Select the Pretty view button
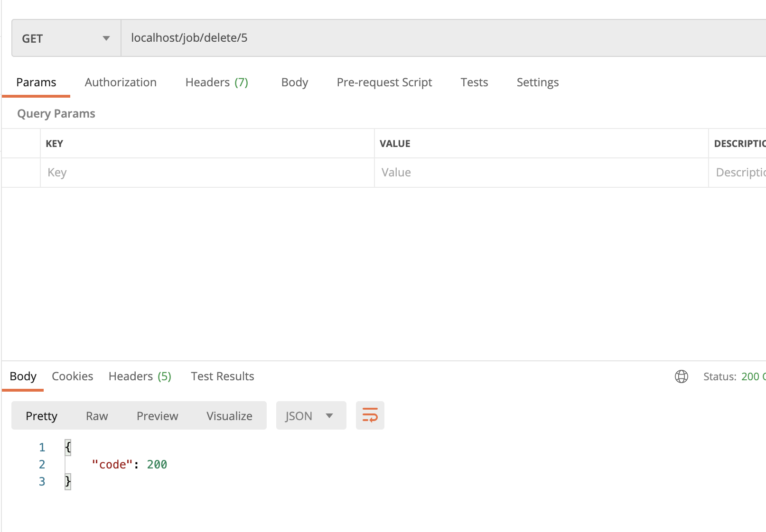The image size is (766, 532). click(x=41, y=416)
